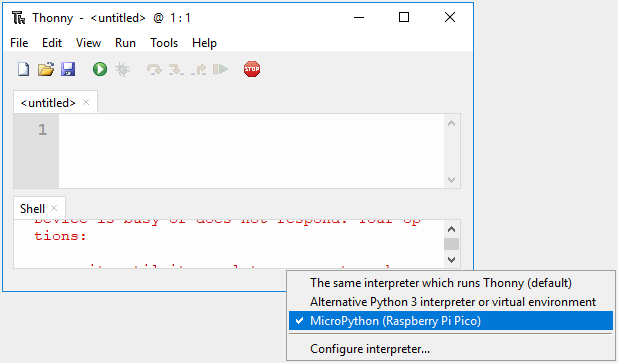Minimize the Thonny window

(359, 17)
